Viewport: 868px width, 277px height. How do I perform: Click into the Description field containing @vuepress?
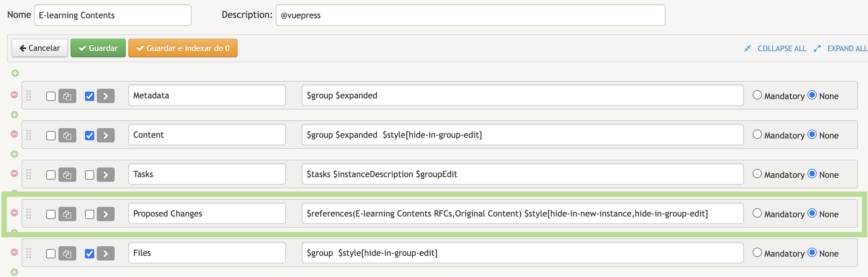click(x=470, y=15)
